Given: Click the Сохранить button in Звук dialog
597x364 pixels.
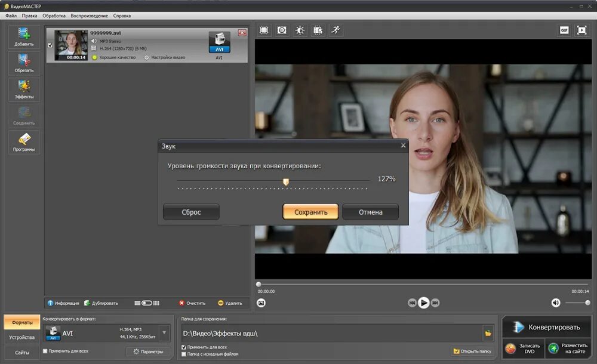Looking at the screenshot, I should pyautogui.click(x=310, y=212).
